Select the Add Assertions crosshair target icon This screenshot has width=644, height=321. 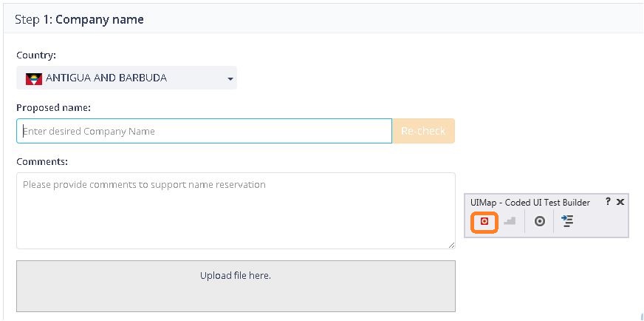(x=540, y=221)
